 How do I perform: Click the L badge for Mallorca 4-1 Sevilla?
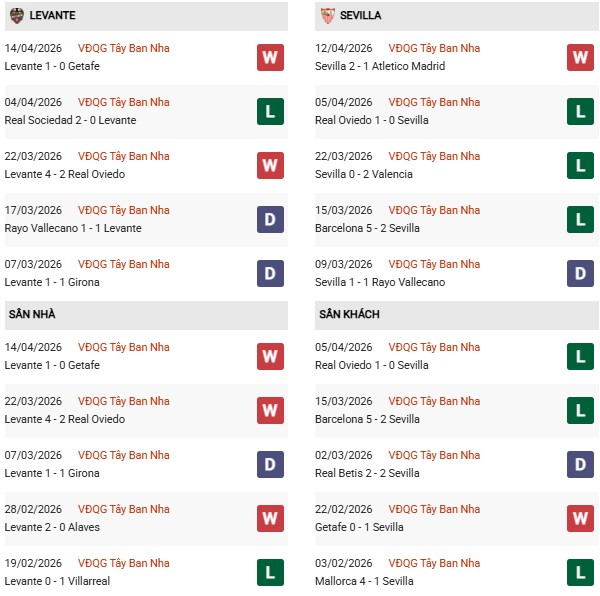click(580, 572)
